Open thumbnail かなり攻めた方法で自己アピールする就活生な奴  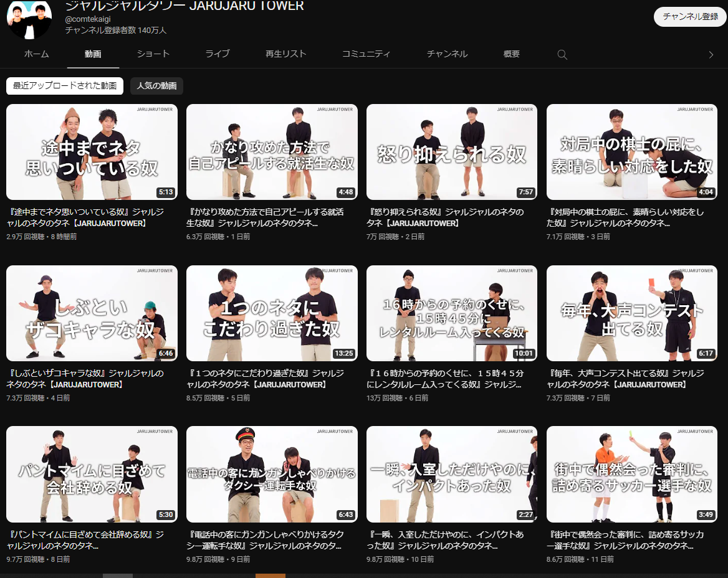point(272,152)
